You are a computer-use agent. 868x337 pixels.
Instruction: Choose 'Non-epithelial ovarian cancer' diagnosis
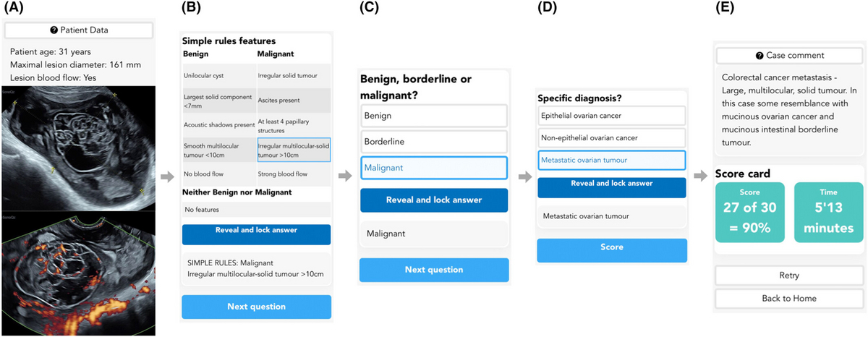(x=611, y=137)
